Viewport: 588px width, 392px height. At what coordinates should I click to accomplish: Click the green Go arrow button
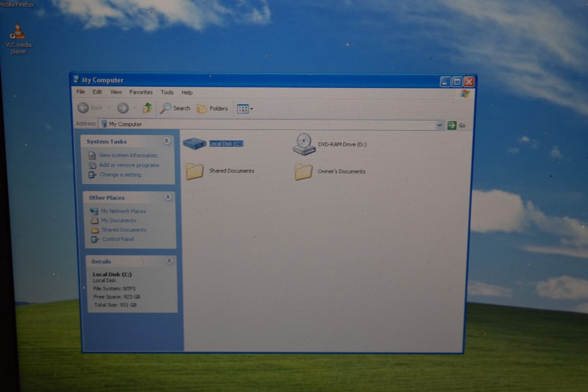click(x=452, y=125)
